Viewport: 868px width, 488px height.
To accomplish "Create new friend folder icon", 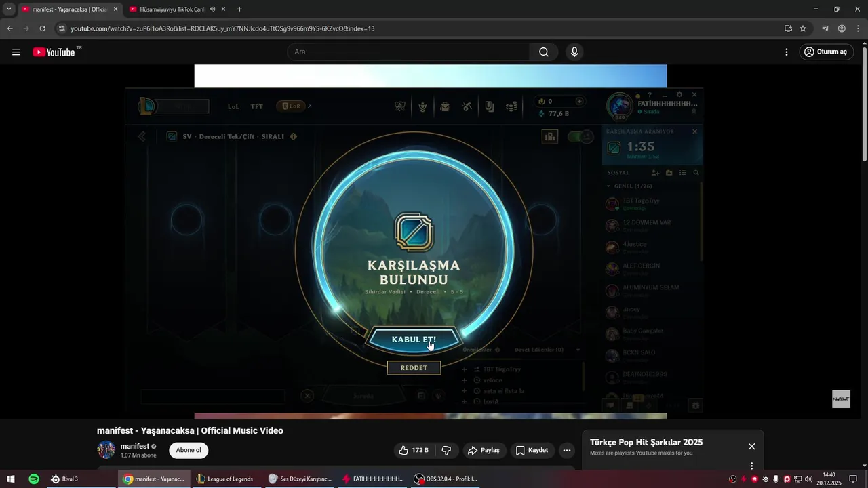I will (x=669, y=173).
